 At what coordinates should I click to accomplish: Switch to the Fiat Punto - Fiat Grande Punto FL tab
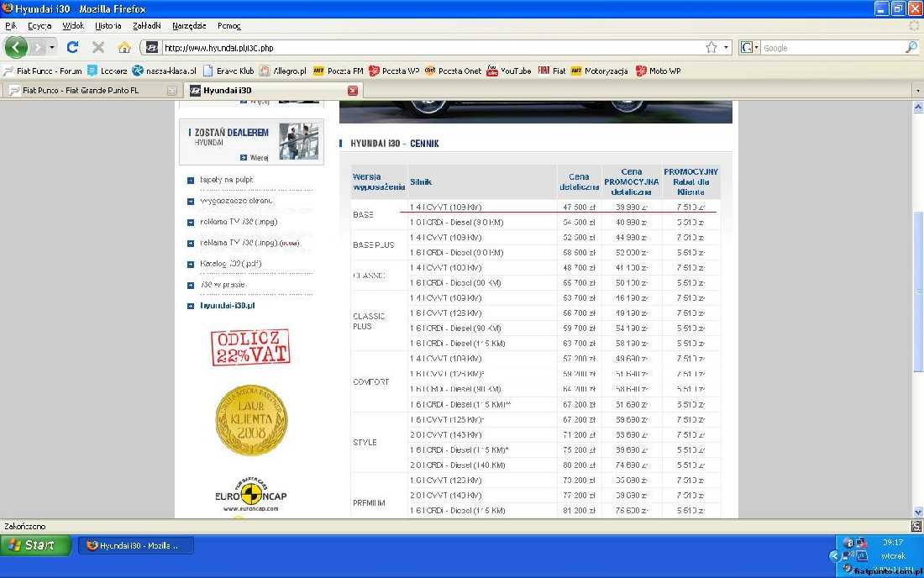pos(92,90)
